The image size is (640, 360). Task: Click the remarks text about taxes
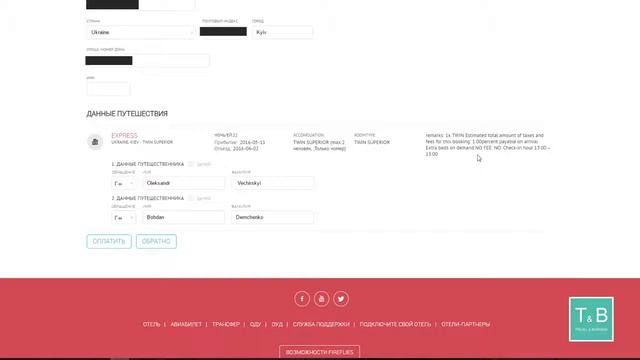488,145
